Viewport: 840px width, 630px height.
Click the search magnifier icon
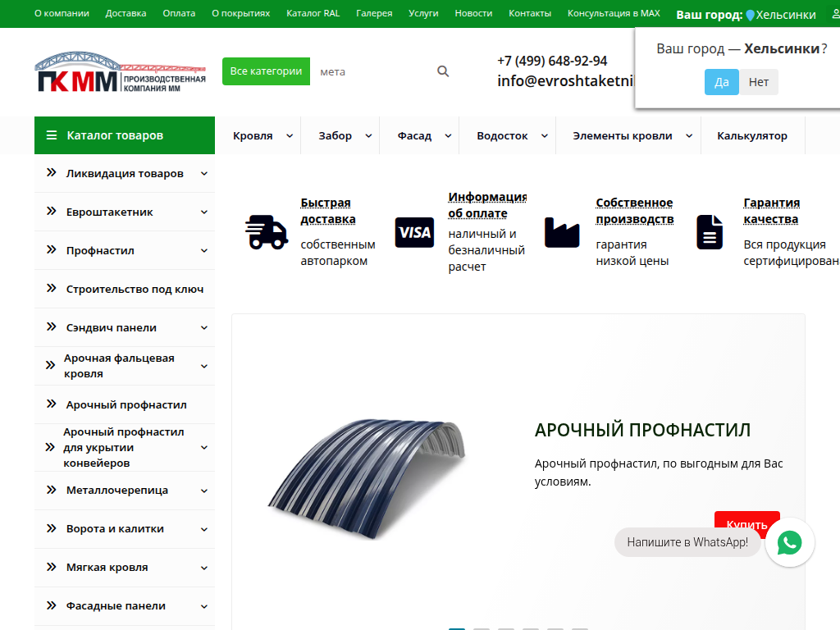click(x=442, y=71)
